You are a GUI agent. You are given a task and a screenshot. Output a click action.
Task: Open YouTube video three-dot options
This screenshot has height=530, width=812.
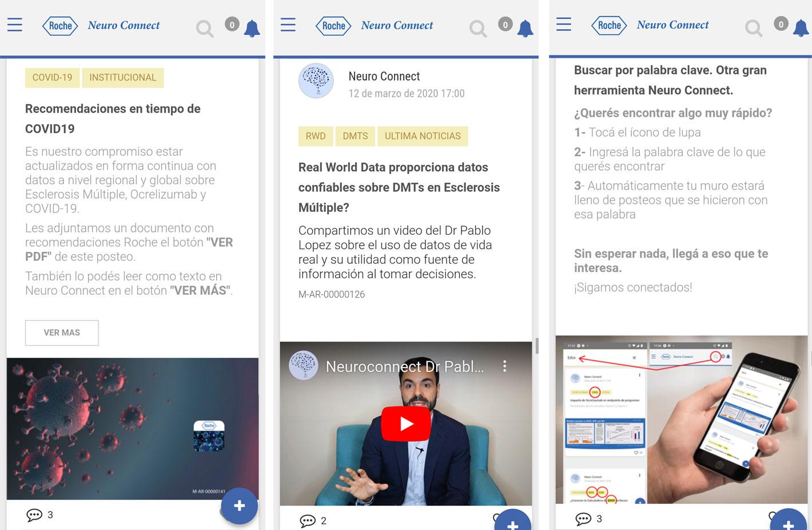[504, 366]
